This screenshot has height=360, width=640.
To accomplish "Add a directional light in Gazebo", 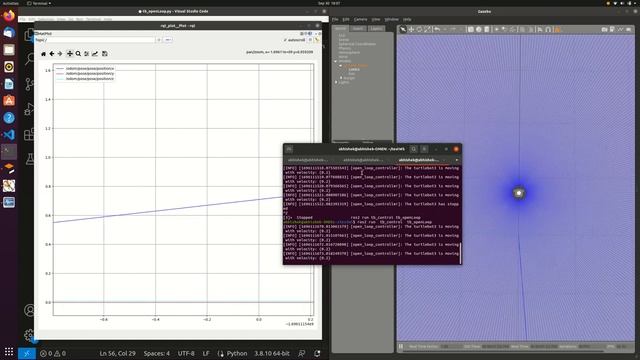I will click(513, 29).
